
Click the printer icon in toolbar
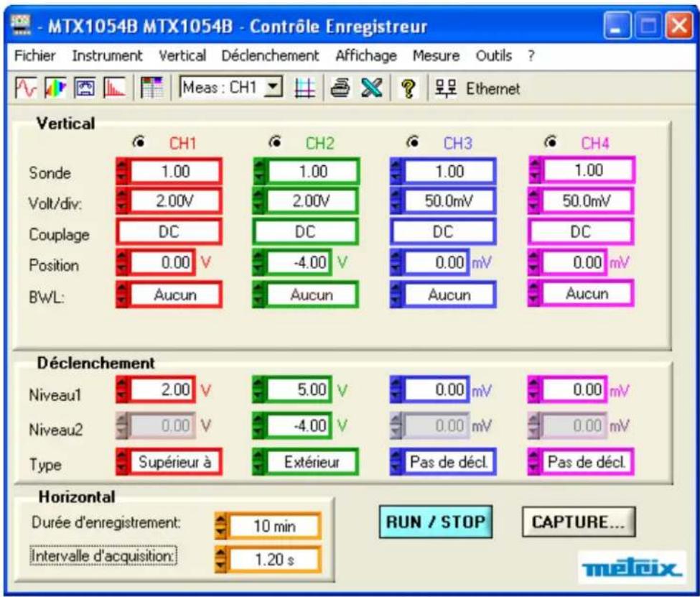click(x=340, y=88)
